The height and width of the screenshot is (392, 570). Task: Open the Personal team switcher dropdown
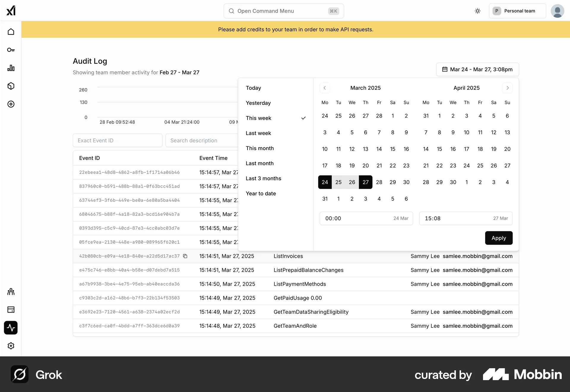517,11
